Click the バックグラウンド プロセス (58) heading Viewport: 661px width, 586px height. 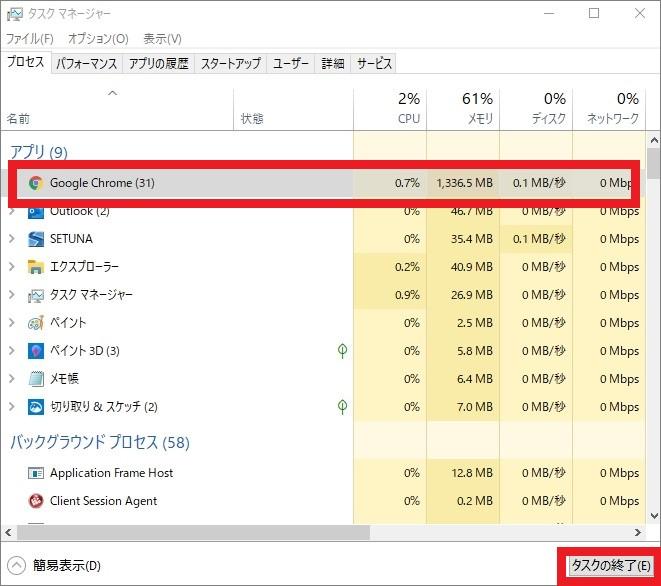coord(100,442)
